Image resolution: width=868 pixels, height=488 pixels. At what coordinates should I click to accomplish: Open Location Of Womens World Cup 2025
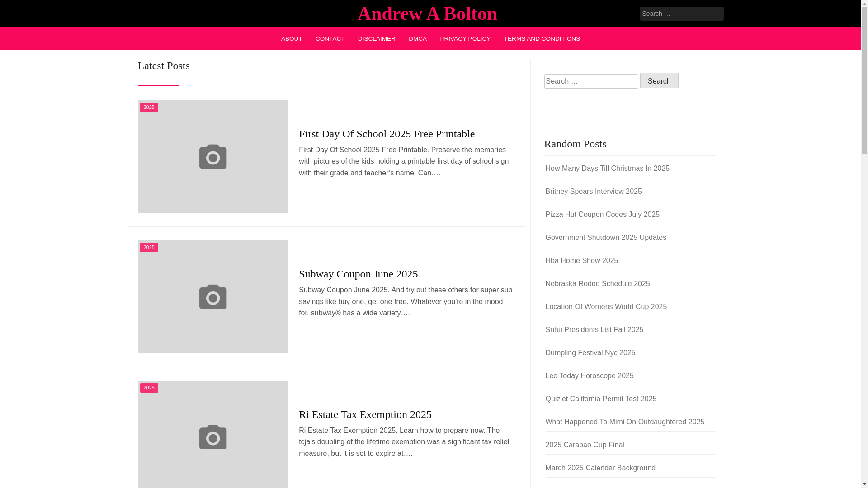coord(606,307)
